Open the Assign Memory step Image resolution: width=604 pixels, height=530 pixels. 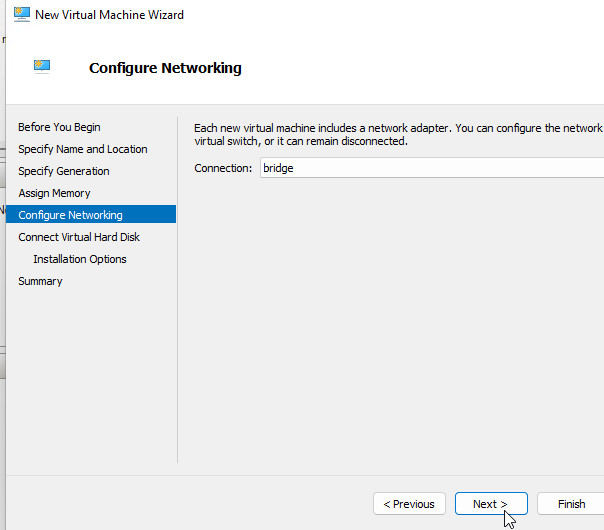coord(54,193)
